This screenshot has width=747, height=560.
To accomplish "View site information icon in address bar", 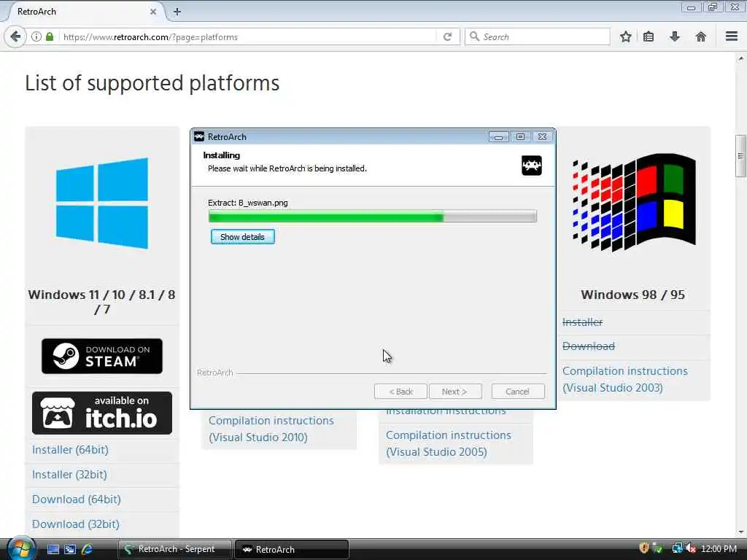I will pyautogui.click(x=36, y=36).
